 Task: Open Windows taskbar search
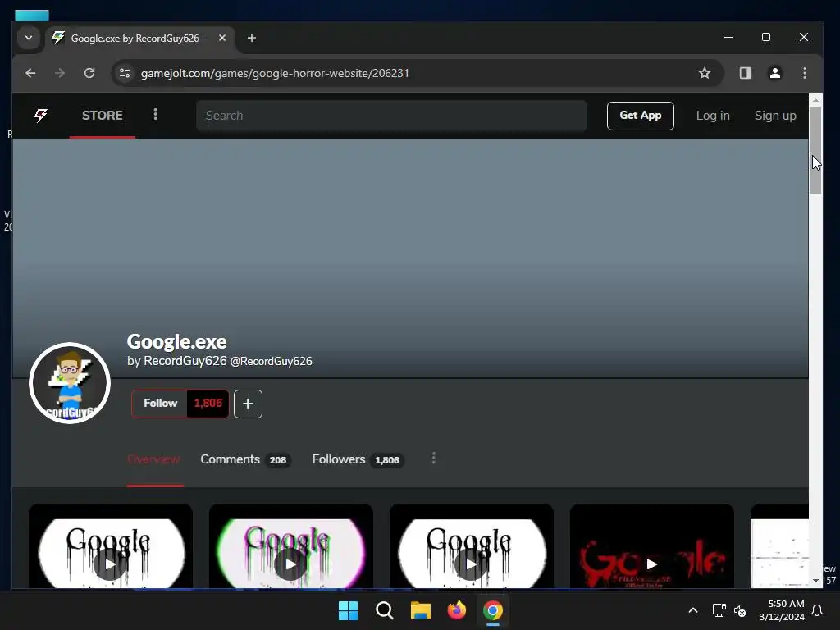tap(384, 610)
